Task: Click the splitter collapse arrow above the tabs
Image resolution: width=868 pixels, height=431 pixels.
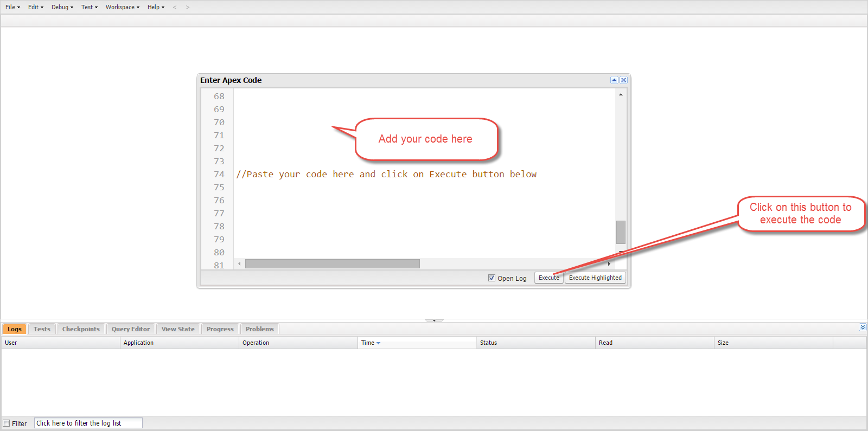Action: click(434, 320)
